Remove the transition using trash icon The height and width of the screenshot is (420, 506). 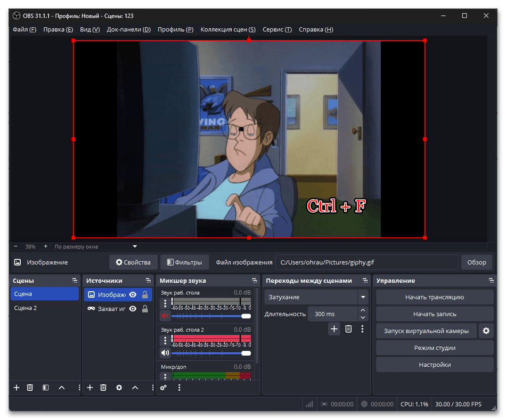pyautogui.click(x=348, y=329)
